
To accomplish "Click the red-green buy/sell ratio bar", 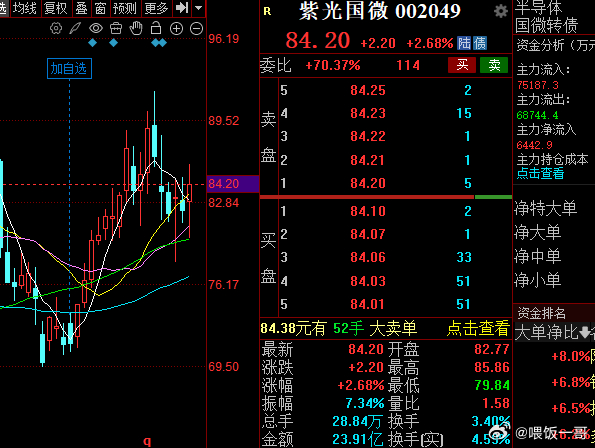I will 386,197.
